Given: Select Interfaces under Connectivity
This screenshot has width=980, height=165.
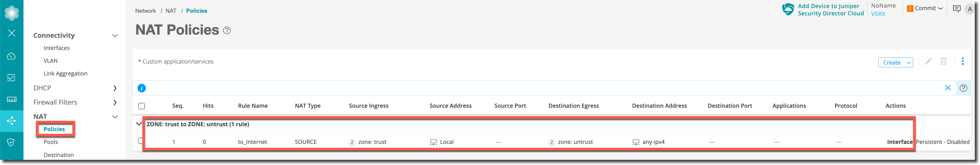Looking at the screenshot, I should (56, 48).
